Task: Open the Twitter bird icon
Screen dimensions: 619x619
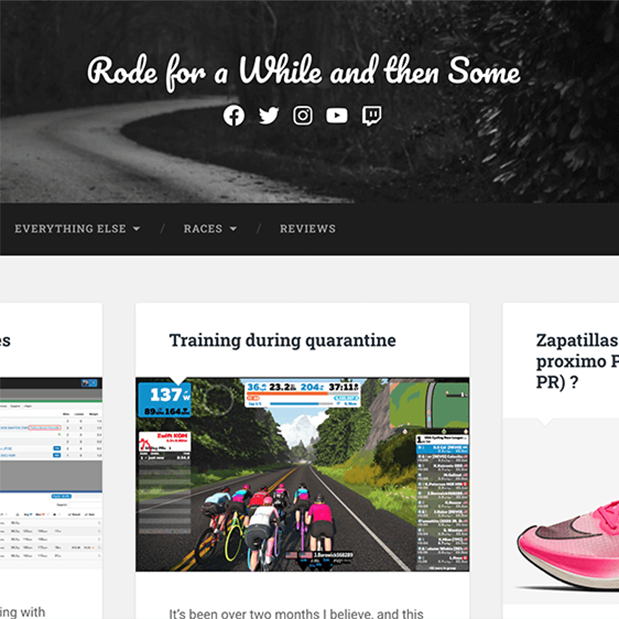Action: tap(268, 116)
